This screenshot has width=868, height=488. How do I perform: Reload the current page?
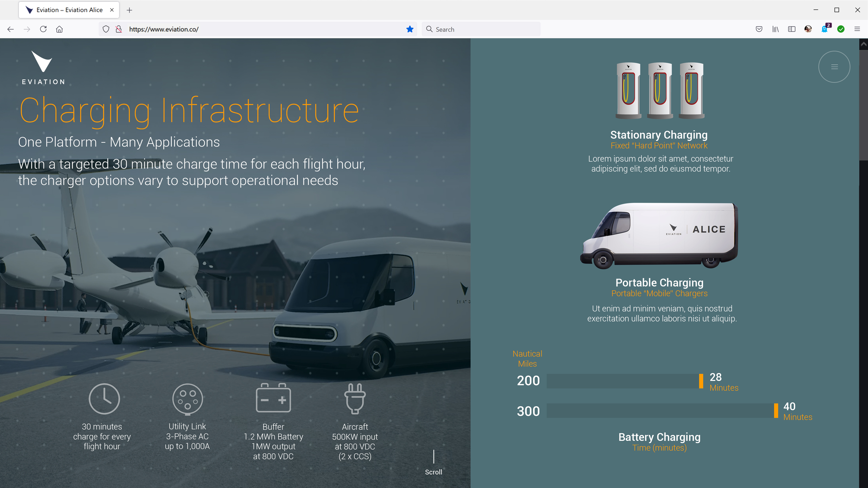tap(43, 29)
